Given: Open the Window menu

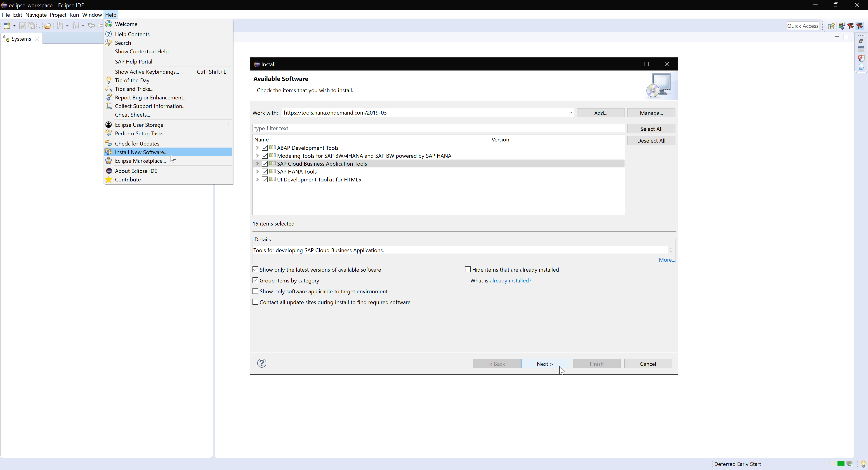Looking at the screenshot, I should [92, 15].
